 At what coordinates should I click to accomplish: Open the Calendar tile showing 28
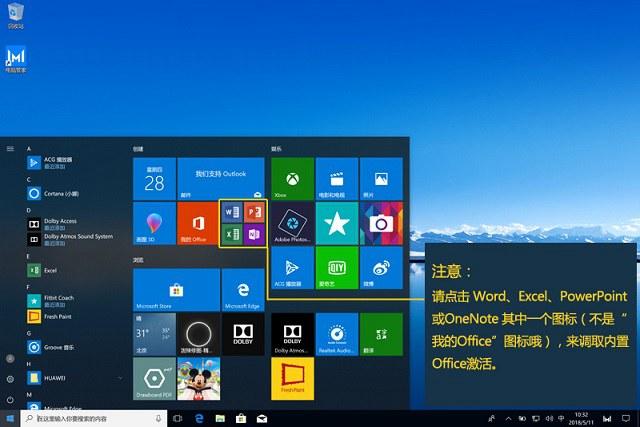[x=154, y=179]
